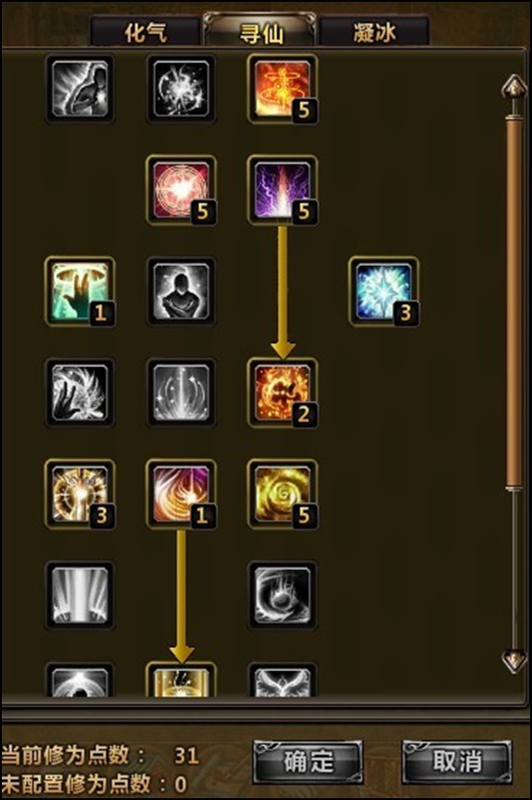Click the greyed-out light beams skill icon
Screen dimensions: 532x800
[x=80, y=595]
